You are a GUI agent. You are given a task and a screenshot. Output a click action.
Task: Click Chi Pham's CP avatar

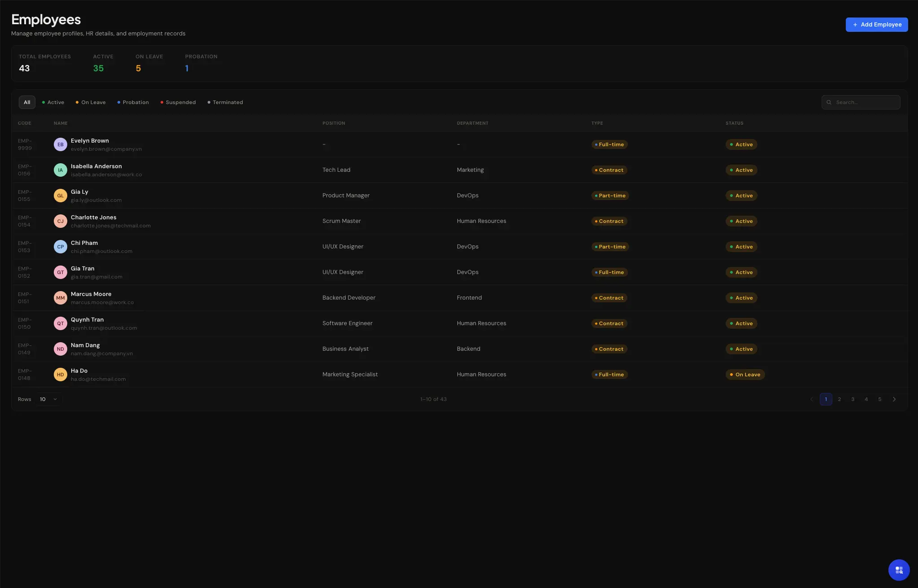(x=61, y=247)
